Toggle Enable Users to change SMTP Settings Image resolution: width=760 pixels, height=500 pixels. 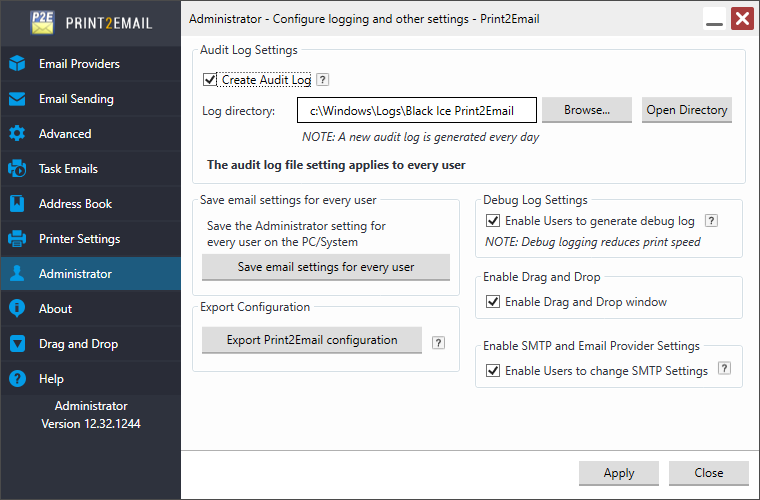pos(493,371)
